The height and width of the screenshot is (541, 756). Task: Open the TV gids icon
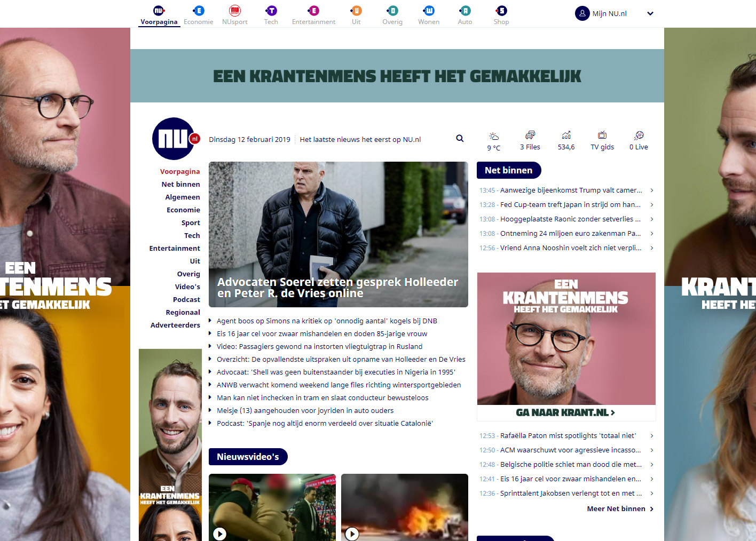pos(602,136)
